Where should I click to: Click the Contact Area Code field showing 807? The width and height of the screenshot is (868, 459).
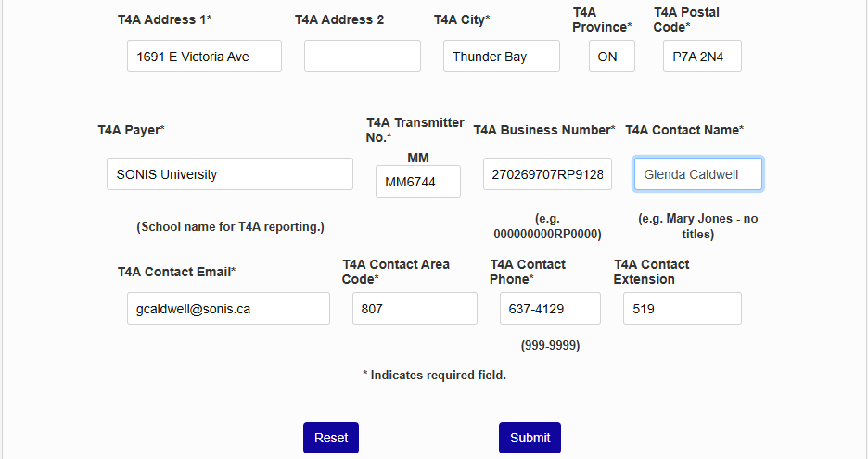(415, 309)
